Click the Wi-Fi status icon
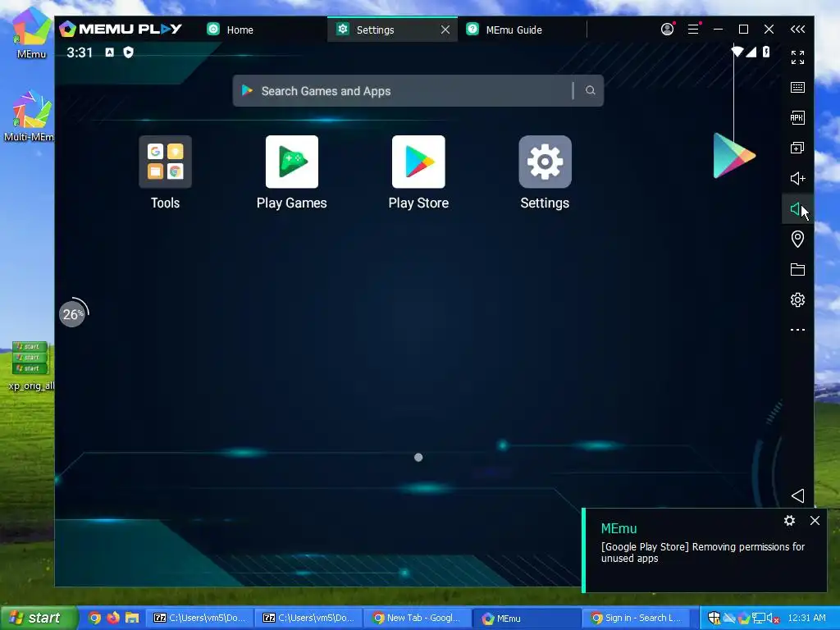The width and height of the screenshot is (840, 630). (x=737, y=52)
